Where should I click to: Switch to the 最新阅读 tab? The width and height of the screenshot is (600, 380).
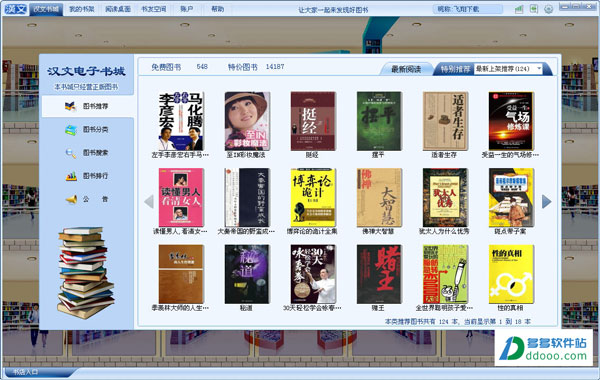pos(406,69)
